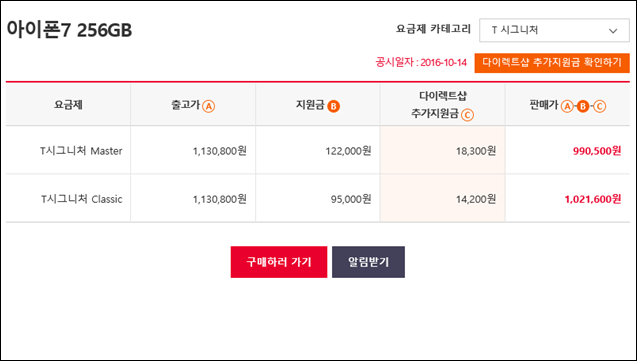Click the 122,000원 subsidy cell
The width and height of the screenshot is (637, 361).
pyautogui.click(x=318, y=151)
